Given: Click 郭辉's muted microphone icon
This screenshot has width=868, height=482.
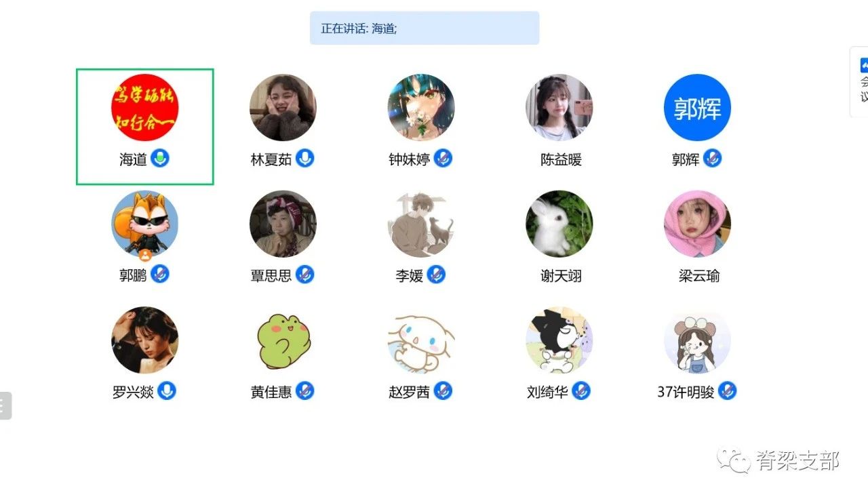Looking at the screenshot, I should click(x=712, y=159).
